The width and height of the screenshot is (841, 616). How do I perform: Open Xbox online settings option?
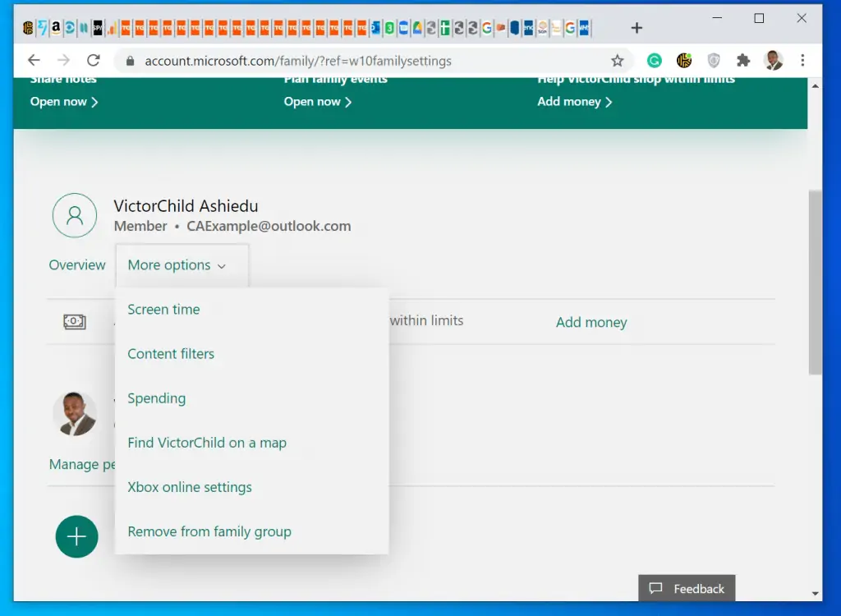click(x=190, y=487)
